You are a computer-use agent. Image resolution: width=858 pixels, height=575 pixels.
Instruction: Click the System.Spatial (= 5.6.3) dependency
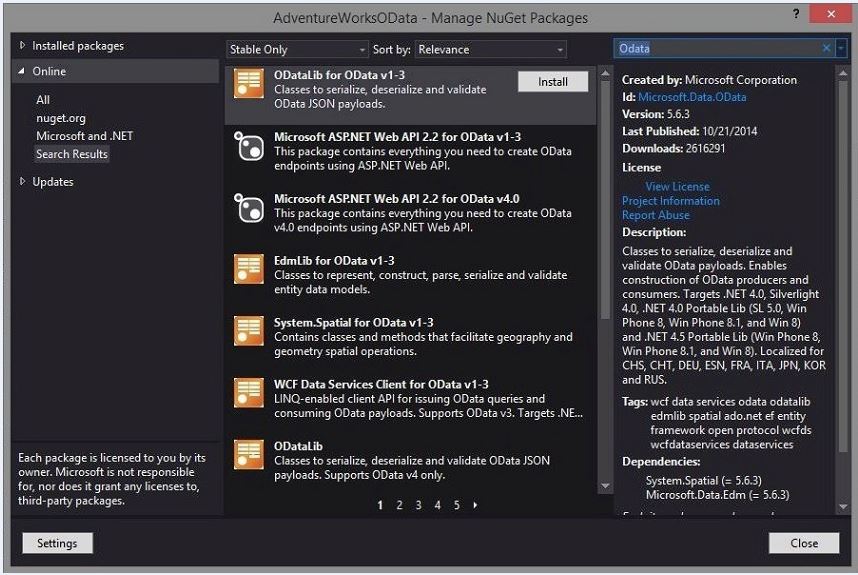[703, 480]
